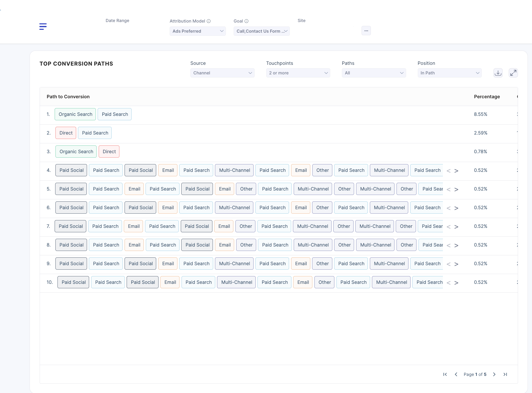The height and width of the screenshot is (393, 532).
Task: Click Attribution Model info icon
Action: click(209, 21)
